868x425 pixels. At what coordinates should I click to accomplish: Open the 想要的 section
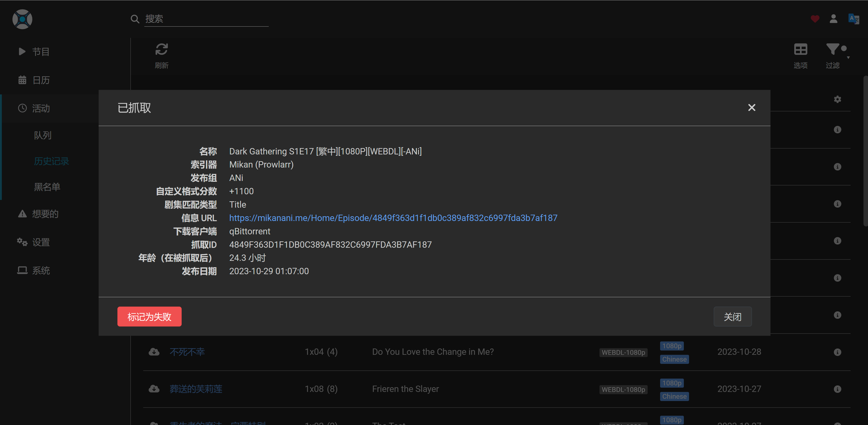click(x=45, y=214)
